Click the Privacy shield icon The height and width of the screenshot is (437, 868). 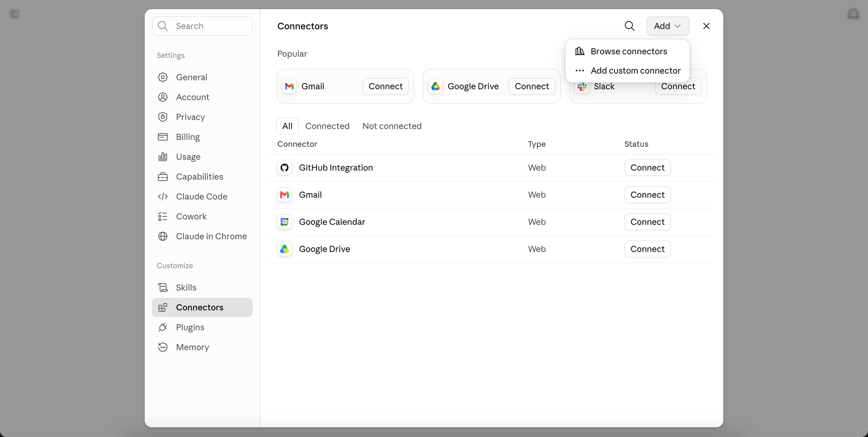[163, 117]
